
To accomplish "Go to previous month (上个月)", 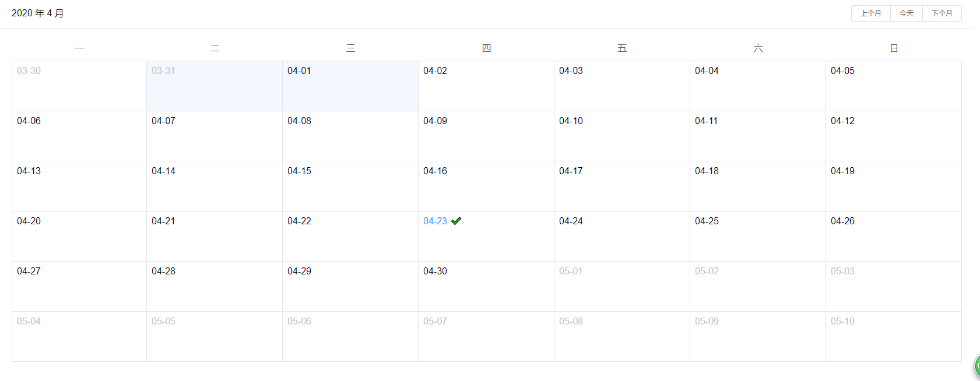I will coord(870,13).
